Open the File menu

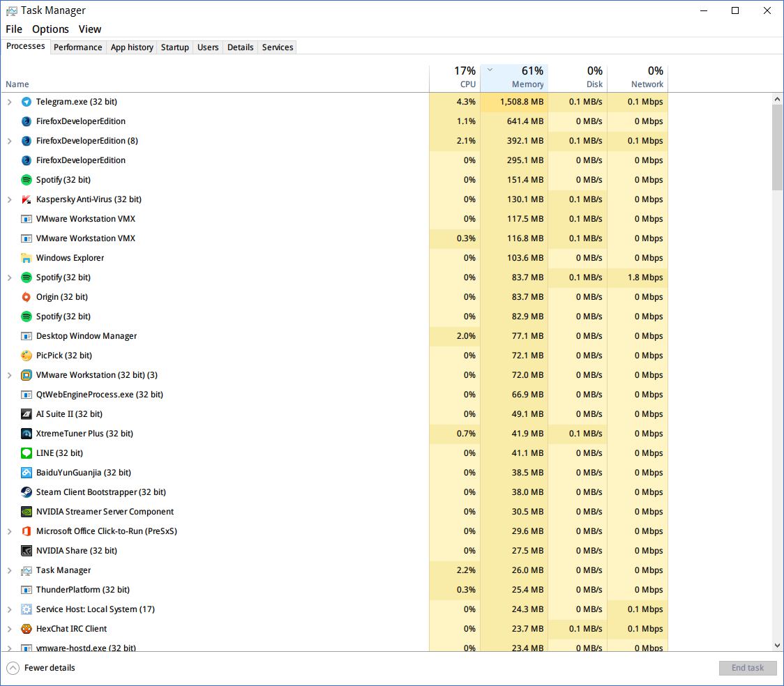tap(14, 29)
